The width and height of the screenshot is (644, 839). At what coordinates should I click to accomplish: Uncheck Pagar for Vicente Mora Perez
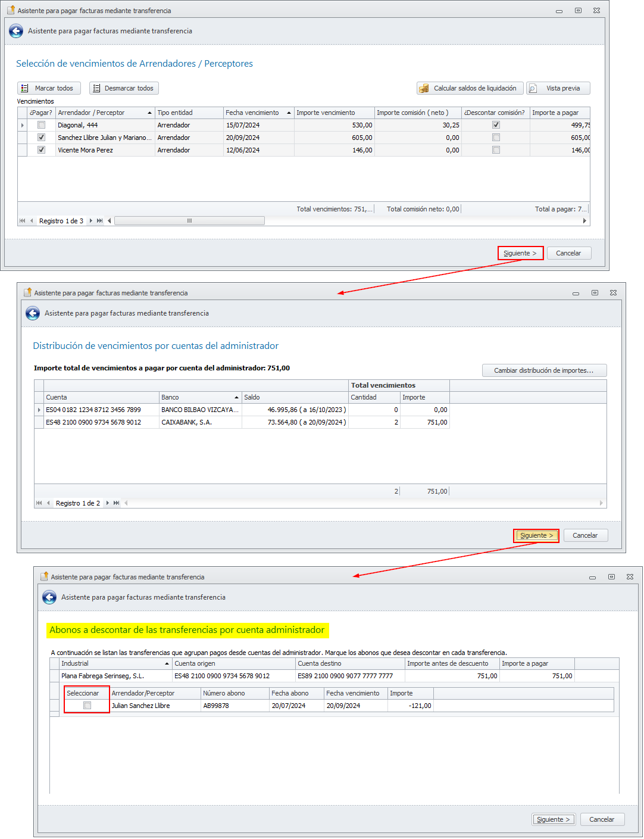pyautogui.click(x=41, y=150)
